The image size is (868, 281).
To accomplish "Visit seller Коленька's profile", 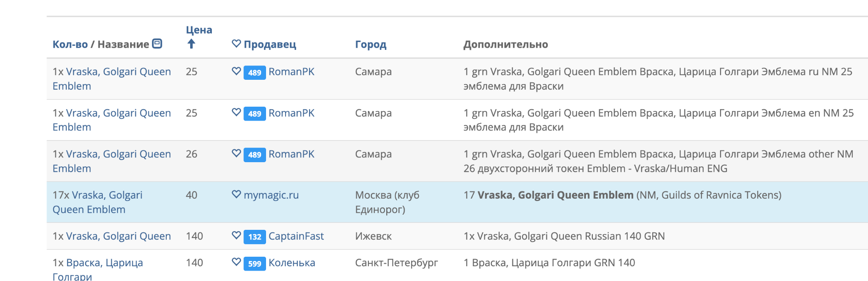I will click(x=292, y=263).
